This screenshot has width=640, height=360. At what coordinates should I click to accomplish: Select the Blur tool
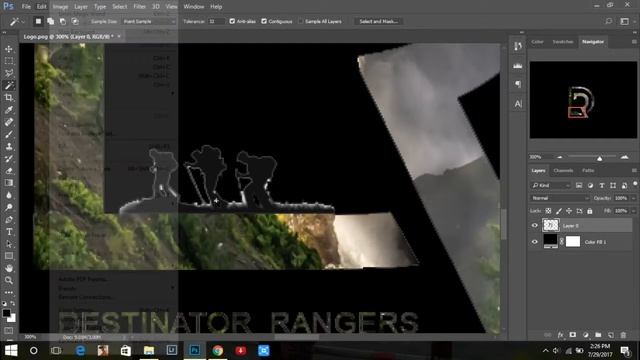[9, 195]
